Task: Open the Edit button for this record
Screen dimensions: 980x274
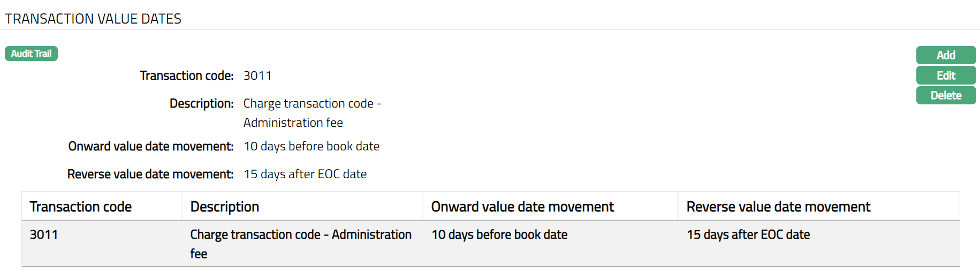Action: [946, 75]
